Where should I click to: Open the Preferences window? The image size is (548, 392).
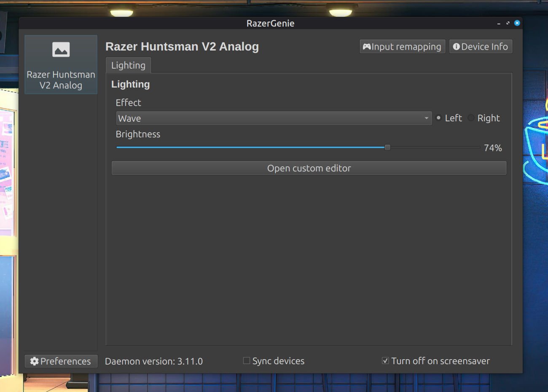click(61, 361)
